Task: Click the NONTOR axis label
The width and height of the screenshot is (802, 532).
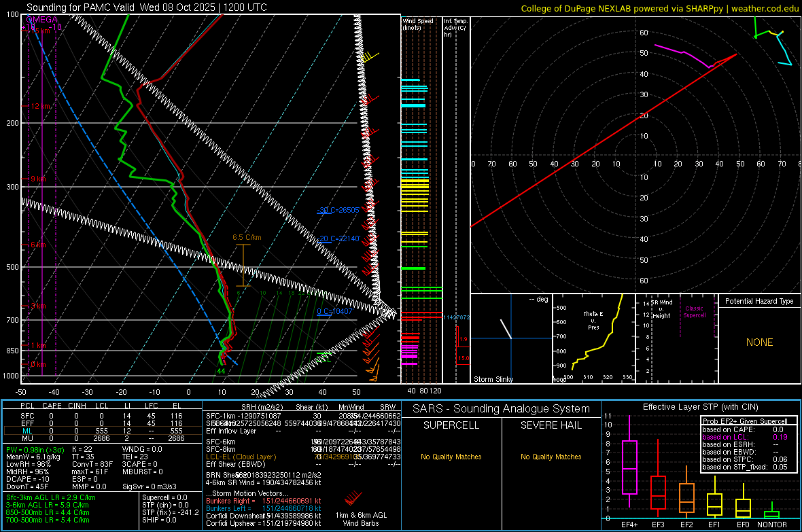Action: (772, 525)
